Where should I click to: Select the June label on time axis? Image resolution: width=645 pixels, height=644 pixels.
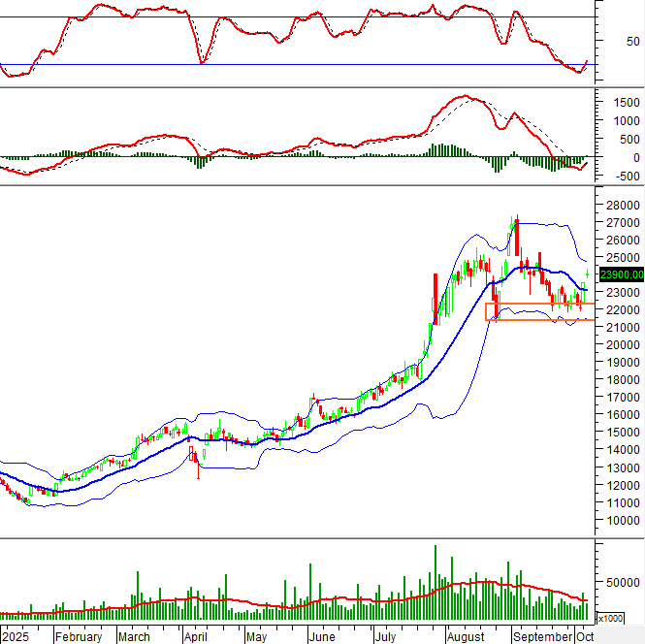coord(321,637)
